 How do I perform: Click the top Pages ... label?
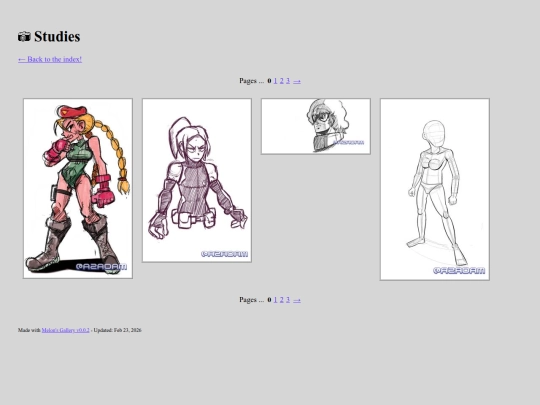tap(252, 81)
